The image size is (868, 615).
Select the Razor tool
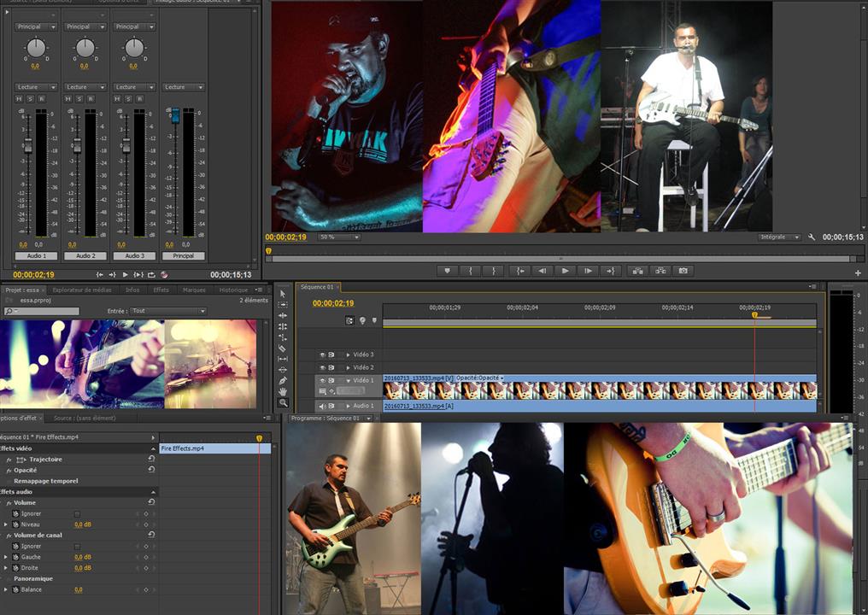tap(283, 348)
